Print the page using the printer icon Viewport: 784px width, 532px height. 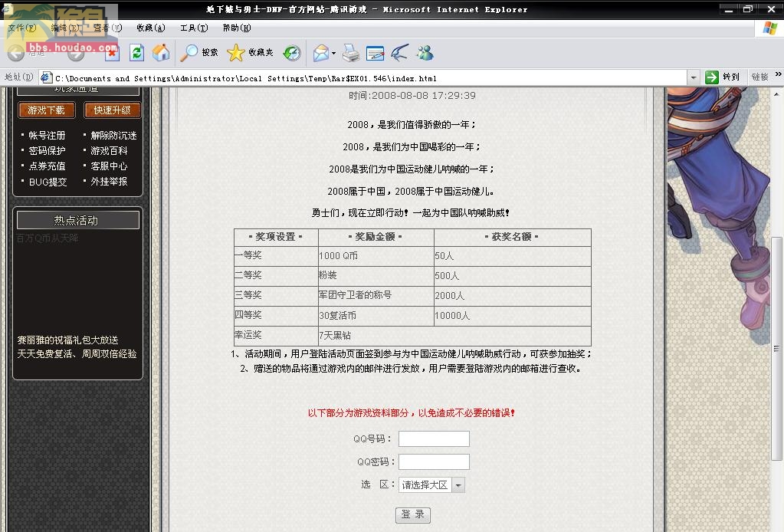coord(350,53)
